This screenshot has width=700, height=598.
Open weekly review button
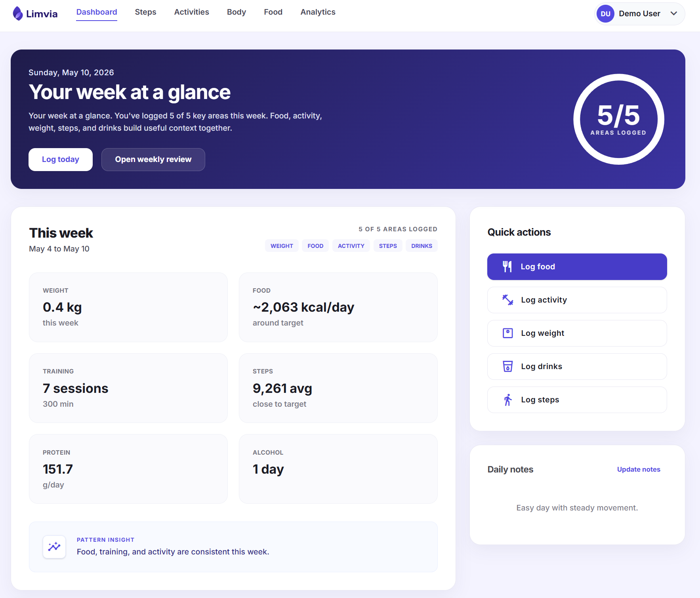click(x=153, y=160)
